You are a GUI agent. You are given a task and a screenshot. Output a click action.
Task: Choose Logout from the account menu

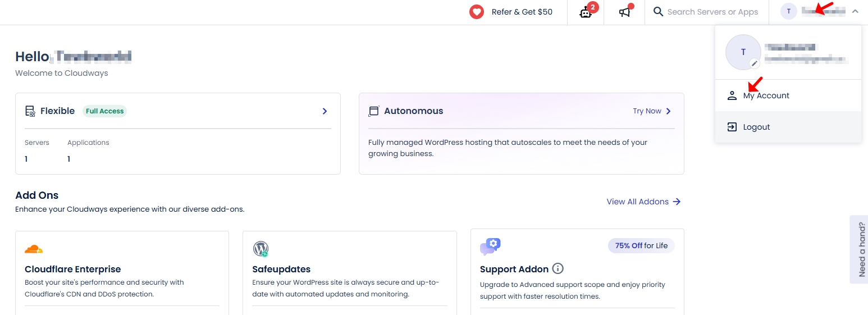(x=788, y=127)
